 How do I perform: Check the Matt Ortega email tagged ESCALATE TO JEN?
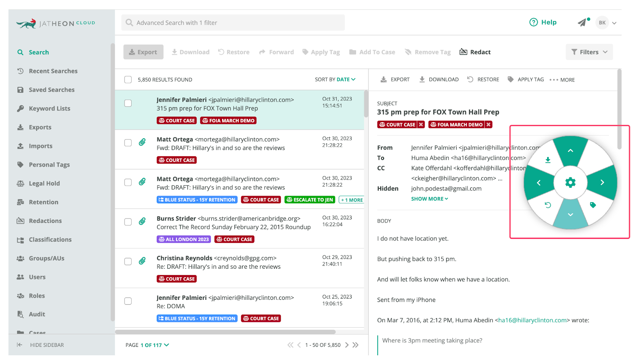[128, 182]
